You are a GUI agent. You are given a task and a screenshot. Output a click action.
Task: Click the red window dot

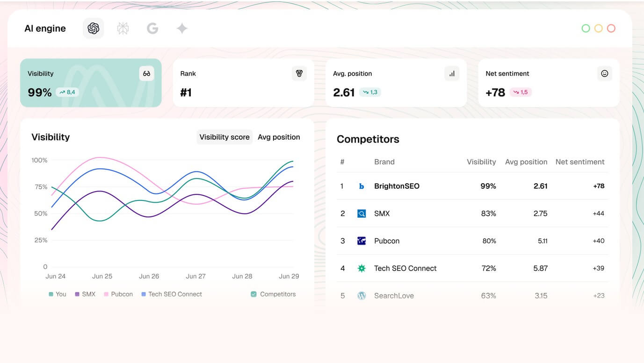[x=611, y=28]
